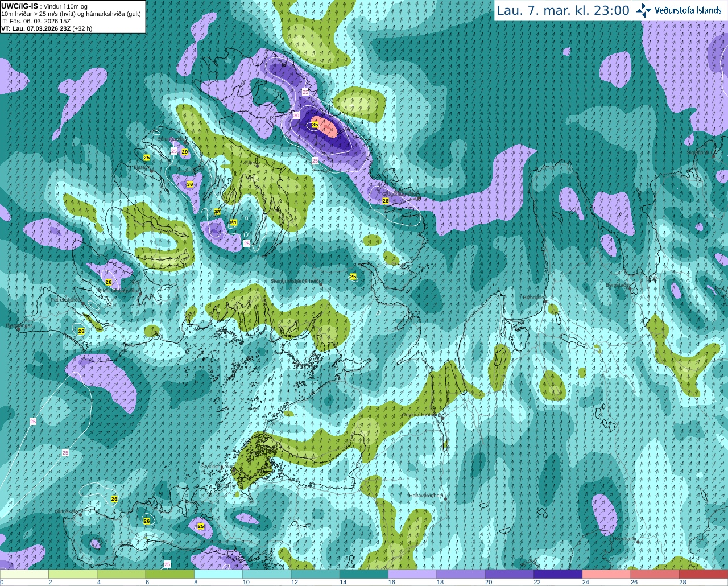
Task: Click the yellow 35 gust marker
Action: click(315, 125)
